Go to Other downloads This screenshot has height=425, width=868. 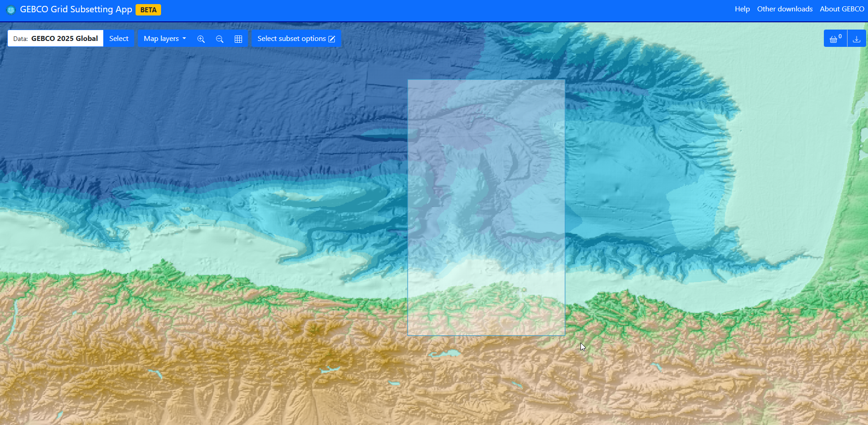[x=784, y=9]
